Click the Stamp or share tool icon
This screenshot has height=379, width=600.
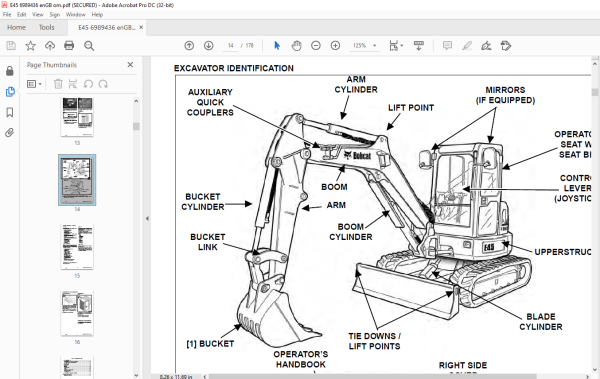pos(506,46)
